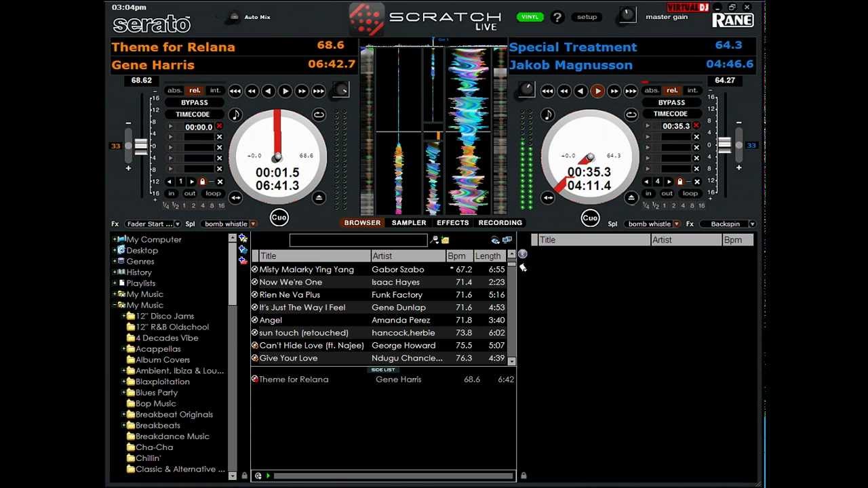This screenshot has width=868, height=488.
Task: Hit the left deck Cue button
Action: tap(279, 218)
